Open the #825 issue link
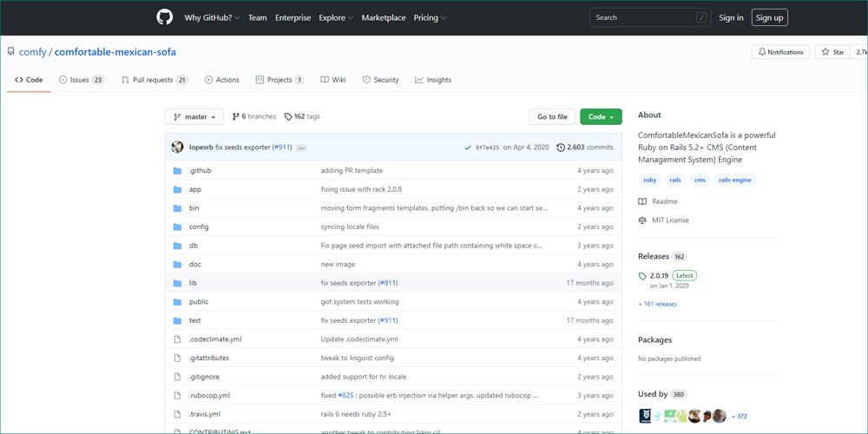The image size is (868, 434). tap(345, 395)
